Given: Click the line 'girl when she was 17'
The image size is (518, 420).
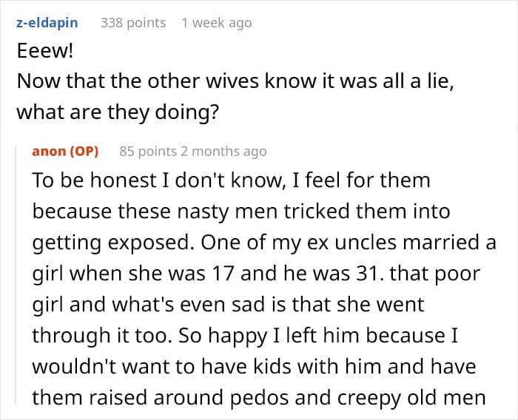Looking at the screenshot, I should pyautogui.click(x=256, y=274).
